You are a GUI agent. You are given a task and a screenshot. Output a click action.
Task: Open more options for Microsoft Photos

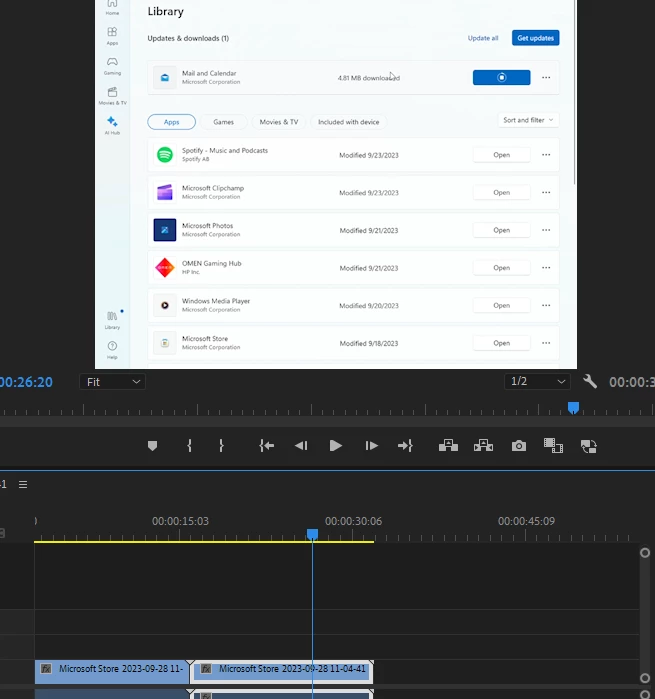(x=546, y=230)
